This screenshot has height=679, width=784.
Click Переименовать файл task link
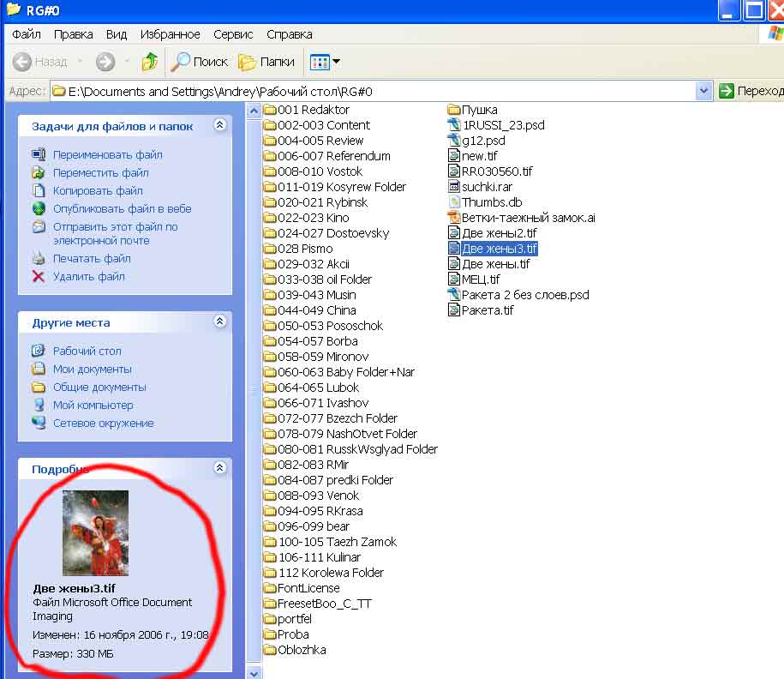click(x=107, y=154)
